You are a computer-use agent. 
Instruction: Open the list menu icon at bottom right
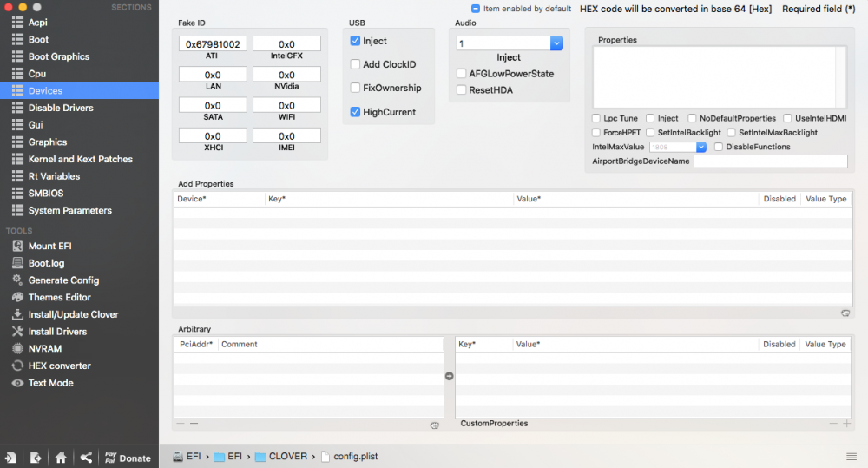tap(852, 457)
